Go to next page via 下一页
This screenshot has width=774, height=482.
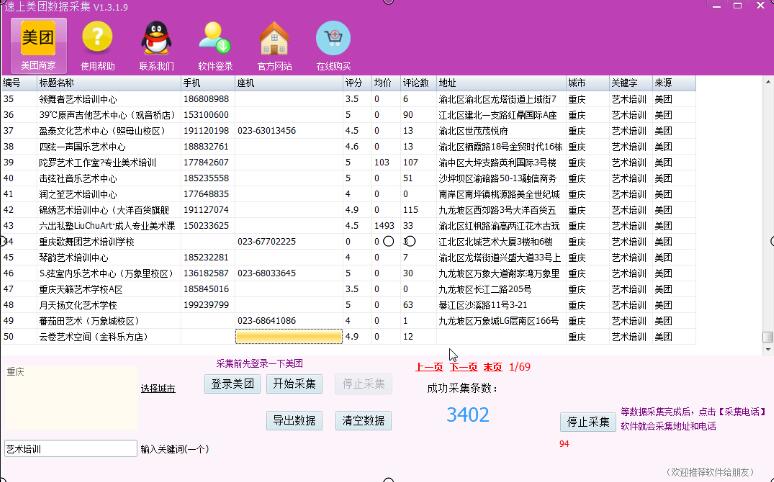click(464, 367)
